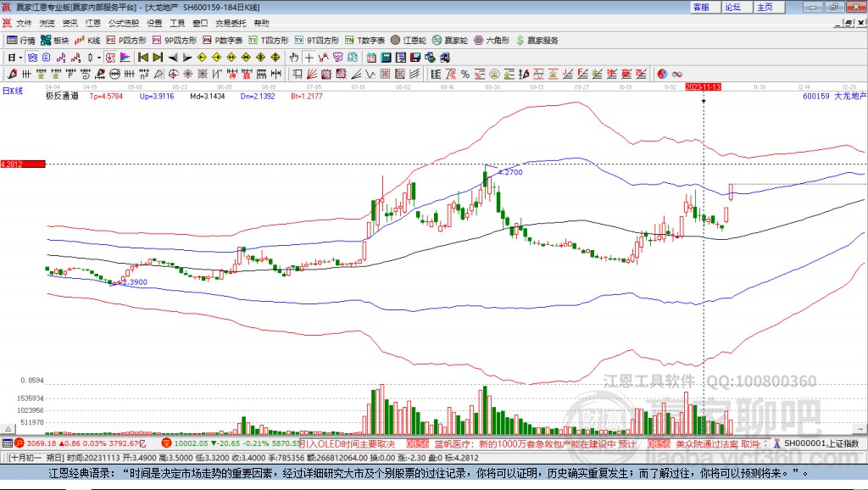This screenshot has height=490, width=868.
Task: Expand the 日 period dropdown arrow
Action: point(21,58)
